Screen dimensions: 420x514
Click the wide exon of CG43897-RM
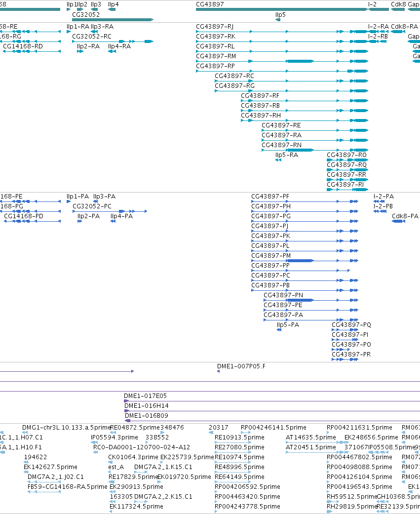pyautogui.click(x=300, y=61)
